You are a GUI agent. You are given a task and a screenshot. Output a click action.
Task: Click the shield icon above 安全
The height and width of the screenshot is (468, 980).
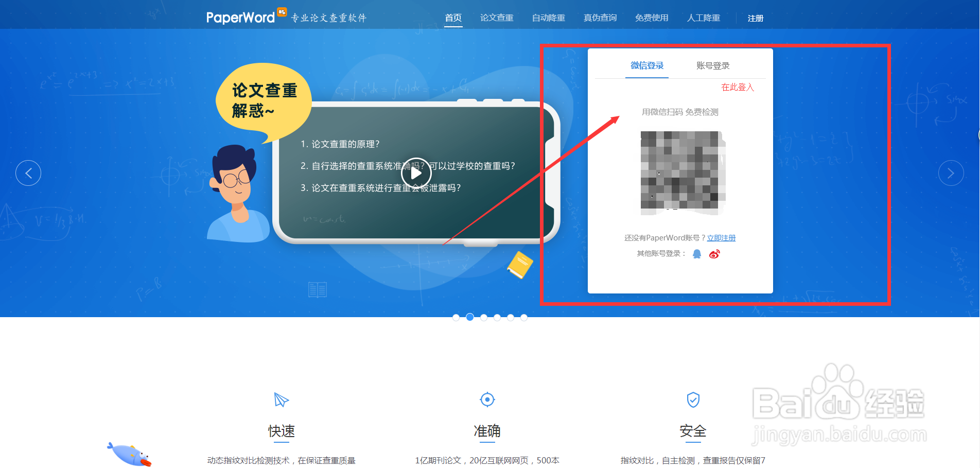(x=693, y=400)
